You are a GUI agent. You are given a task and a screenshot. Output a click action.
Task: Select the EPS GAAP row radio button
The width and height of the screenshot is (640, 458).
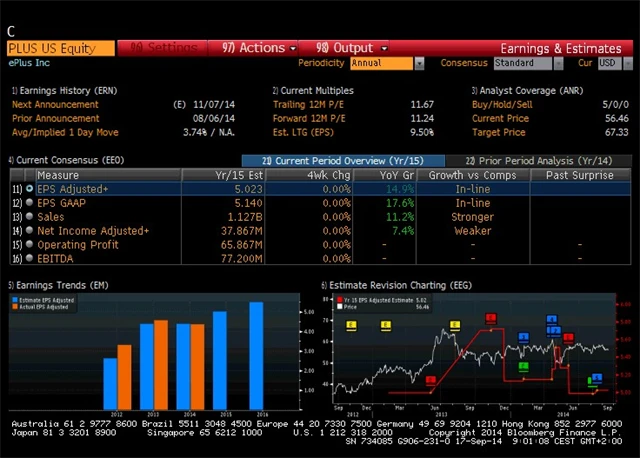tap(31, 203)
